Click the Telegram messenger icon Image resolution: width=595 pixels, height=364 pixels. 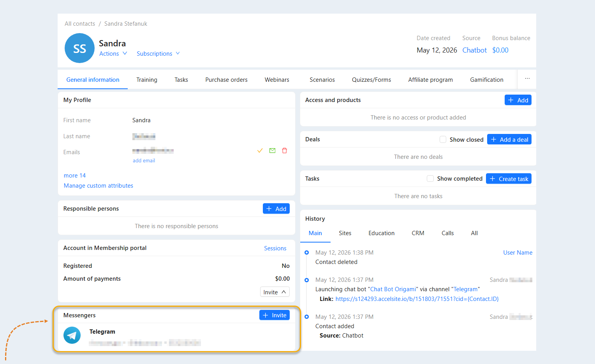coord(72,335)
